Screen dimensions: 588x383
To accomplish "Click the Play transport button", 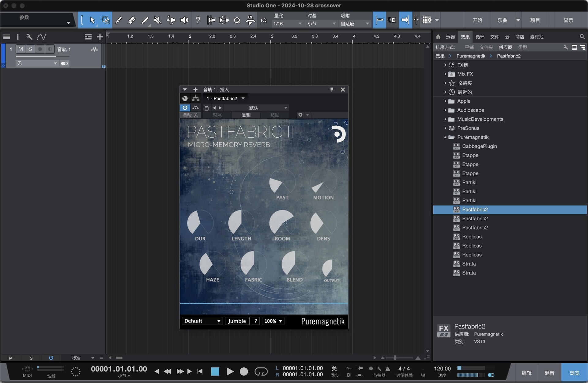I will pos(230,371).
